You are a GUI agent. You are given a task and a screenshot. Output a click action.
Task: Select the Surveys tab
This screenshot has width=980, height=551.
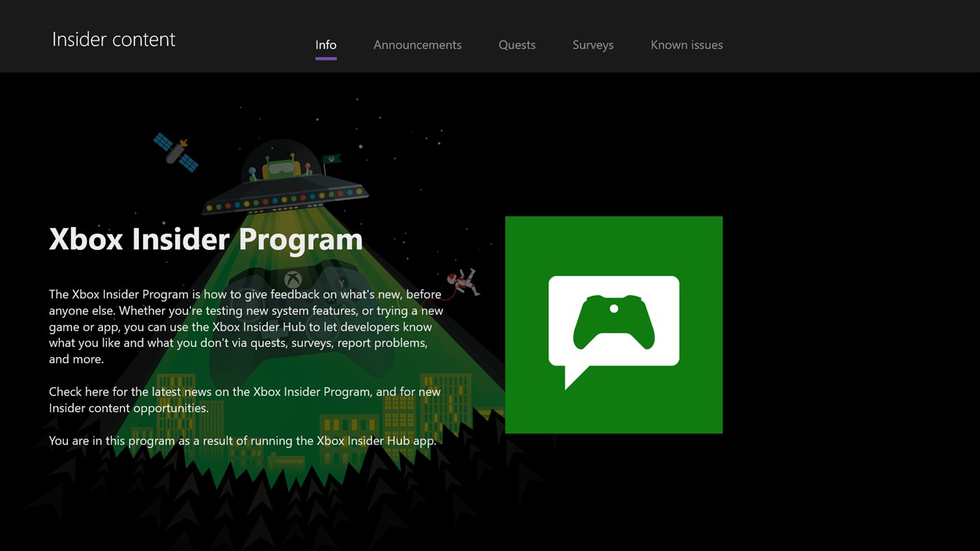[x=593, y=44]
